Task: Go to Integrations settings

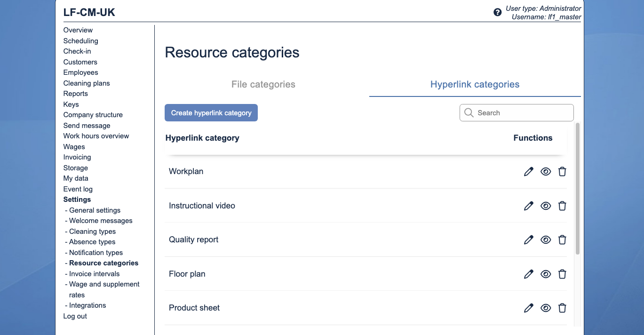Action: click(x=87, y=305)
